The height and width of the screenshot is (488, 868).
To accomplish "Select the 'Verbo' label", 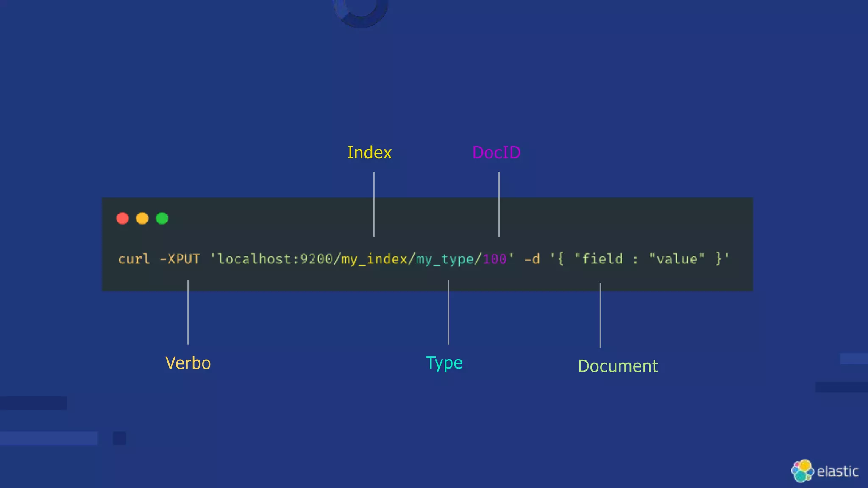I will point(188,363).
